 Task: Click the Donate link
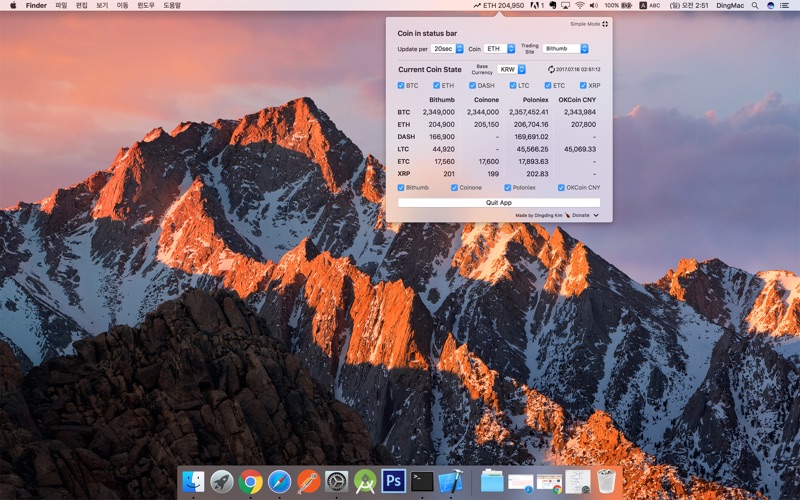click(x=581, y=215)
